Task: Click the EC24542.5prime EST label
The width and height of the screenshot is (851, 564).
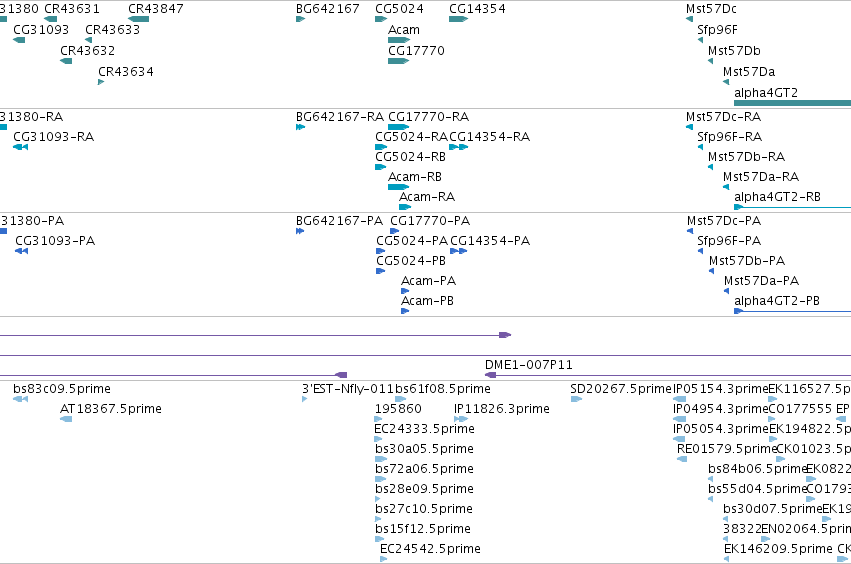Action: (x=430, y=549)
